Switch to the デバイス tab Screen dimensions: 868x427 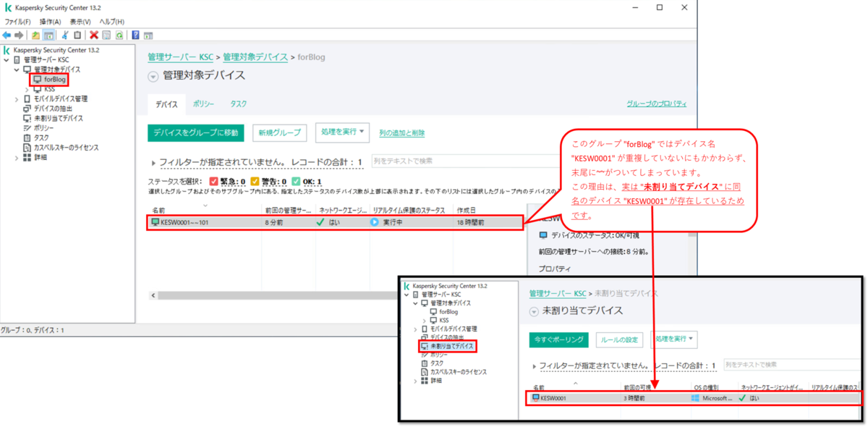[x=166, y=105]
